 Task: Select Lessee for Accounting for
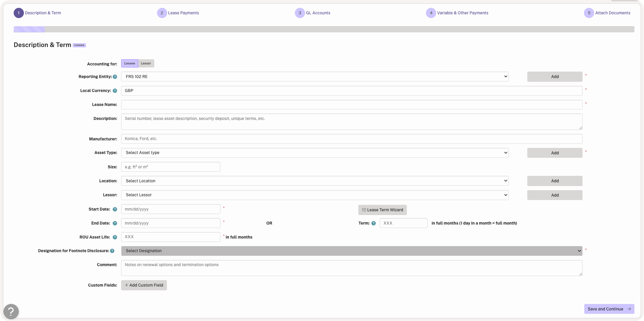click(130, 63)
